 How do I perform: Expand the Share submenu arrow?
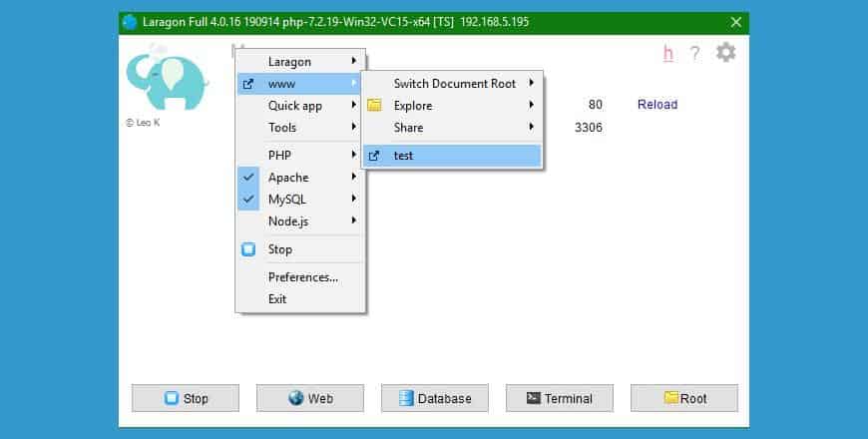[532, 127]
